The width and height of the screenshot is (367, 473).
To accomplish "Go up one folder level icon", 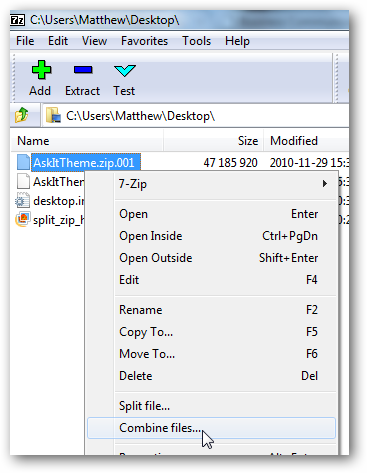I will point(22,115).
